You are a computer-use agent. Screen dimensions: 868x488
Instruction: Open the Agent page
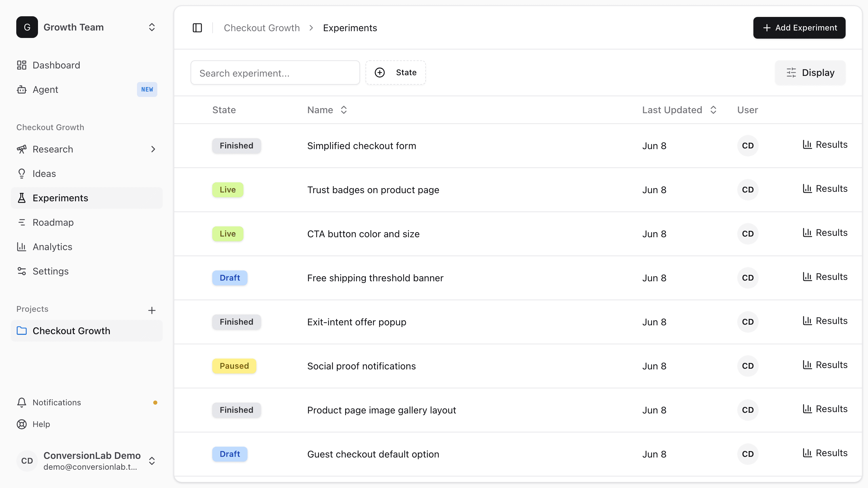(x=87, y=89)
